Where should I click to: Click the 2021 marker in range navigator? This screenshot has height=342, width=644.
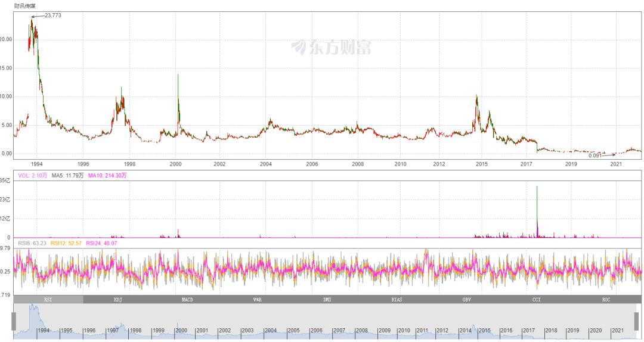click(618, 330)
